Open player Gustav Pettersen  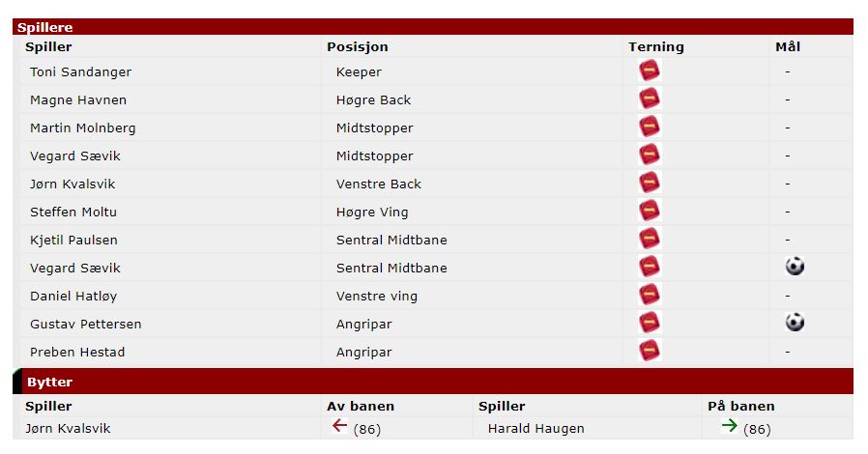[86, 324]
